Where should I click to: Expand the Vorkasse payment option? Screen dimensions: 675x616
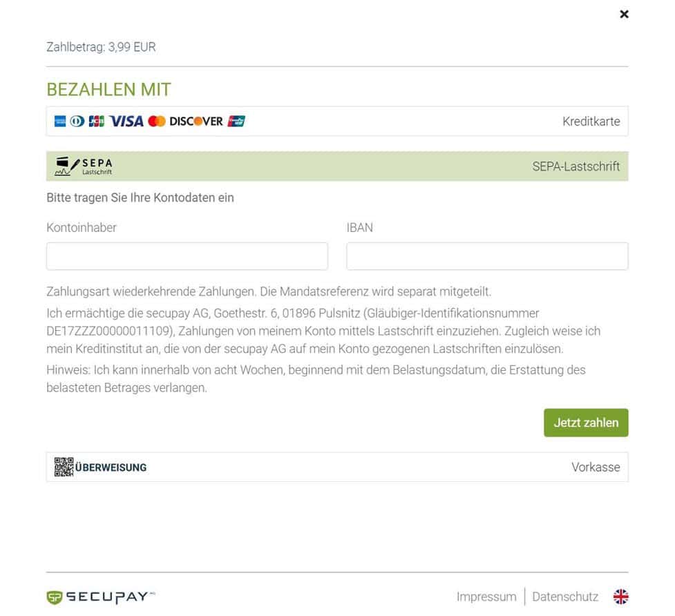click(337, 467)
